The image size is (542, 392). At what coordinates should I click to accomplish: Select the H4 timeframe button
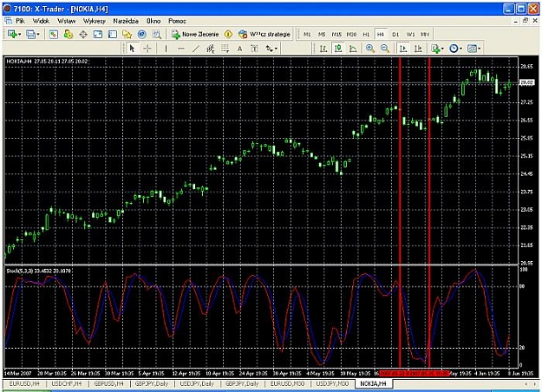tap(381, 34)
